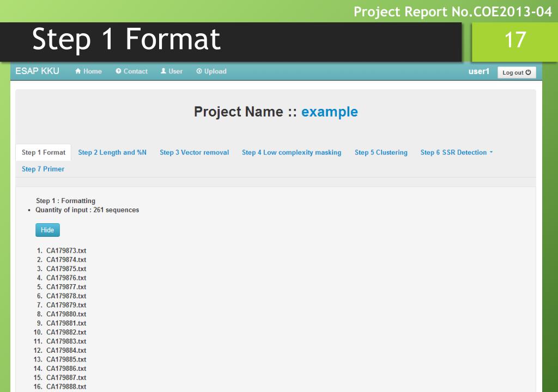558x392 pixels.
Task: Select file CA179880.txt
Action: [x=66, y=314]
